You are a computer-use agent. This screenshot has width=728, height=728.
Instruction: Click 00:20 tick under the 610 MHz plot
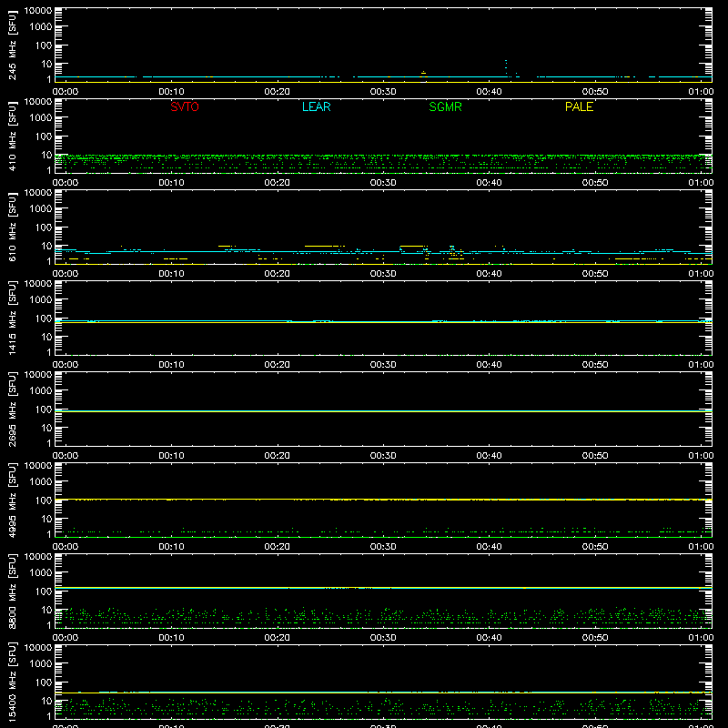coord(278,274)
